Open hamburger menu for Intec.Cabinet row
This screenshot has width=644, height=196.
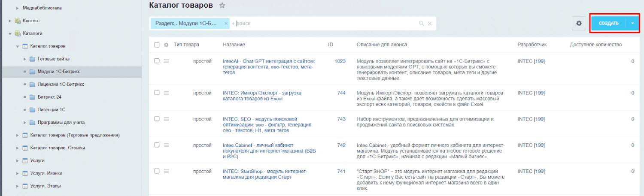[x=166, y=145]
